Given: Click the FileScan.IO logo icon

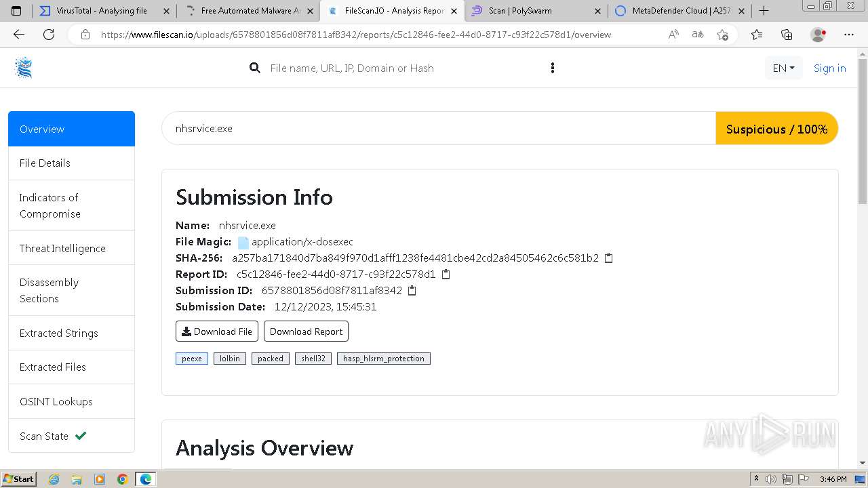Looking at the screenshot, I should click(24, 68).
